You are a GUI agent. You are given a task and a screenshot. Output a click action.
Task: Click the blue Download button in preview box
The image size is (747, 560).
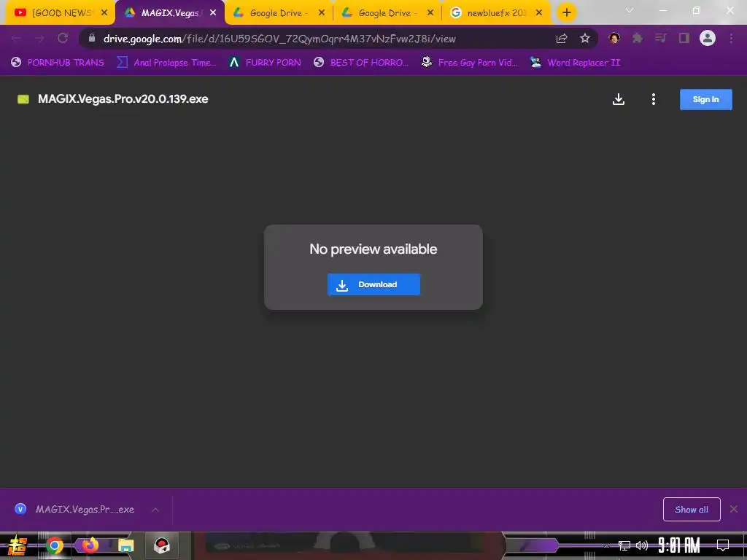[x=373, y=284]
